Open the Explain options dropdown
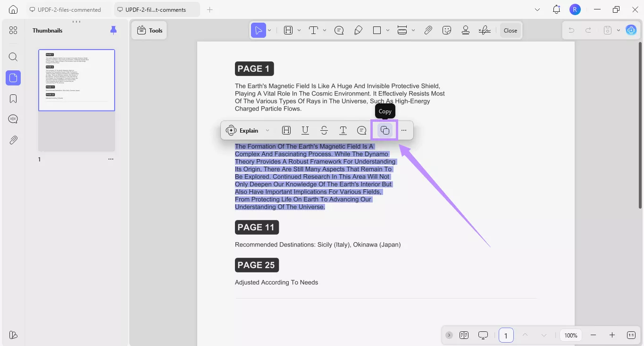This screenshot has height=346, width=644. pyautogui.click(x=267, y=130)
